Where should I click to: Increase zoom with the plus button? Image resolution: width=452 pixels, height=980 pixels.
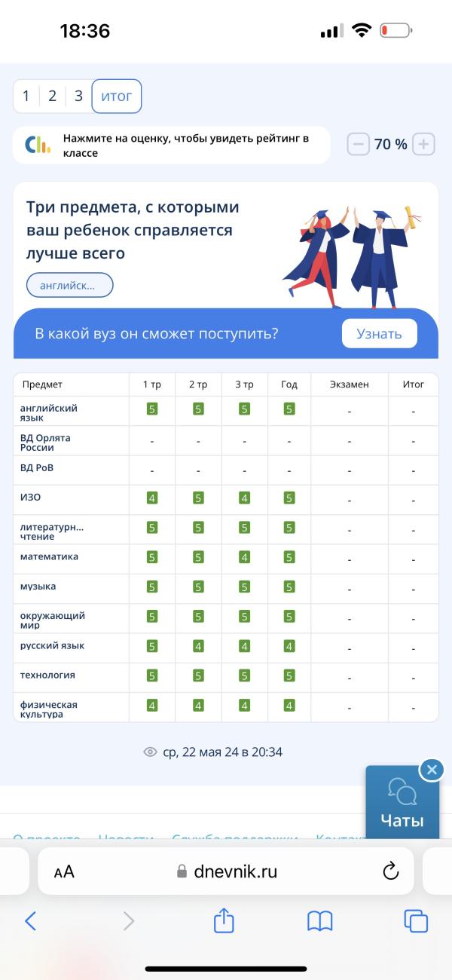424,144
